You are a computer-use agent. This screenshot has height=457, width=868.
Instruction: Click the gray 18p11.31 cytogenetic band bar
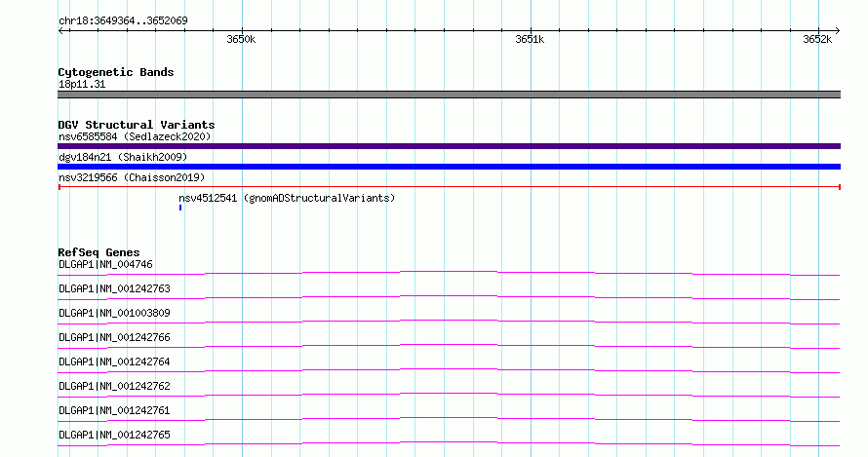click(x=449, y=95)
